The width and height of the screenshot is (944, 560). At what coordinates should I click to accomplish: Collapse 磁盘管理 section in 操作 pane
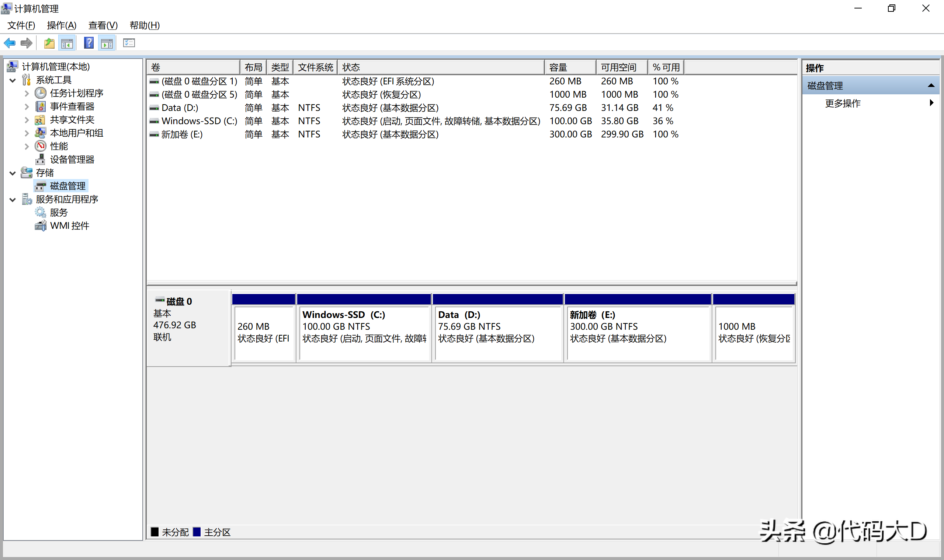(931, 86)
